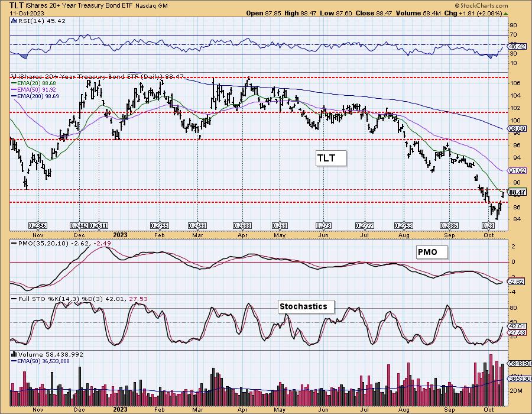This screenshot has width=532, height=414.
Task: Click the 45.42 RSI value tag on axis
Action: tap(518, 47)
